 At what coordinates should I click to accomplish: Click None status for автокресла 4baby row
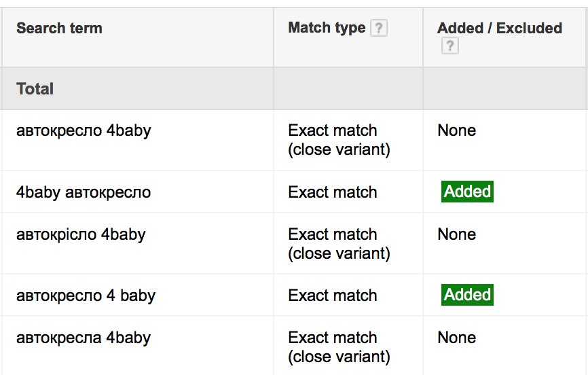[457, 338]
